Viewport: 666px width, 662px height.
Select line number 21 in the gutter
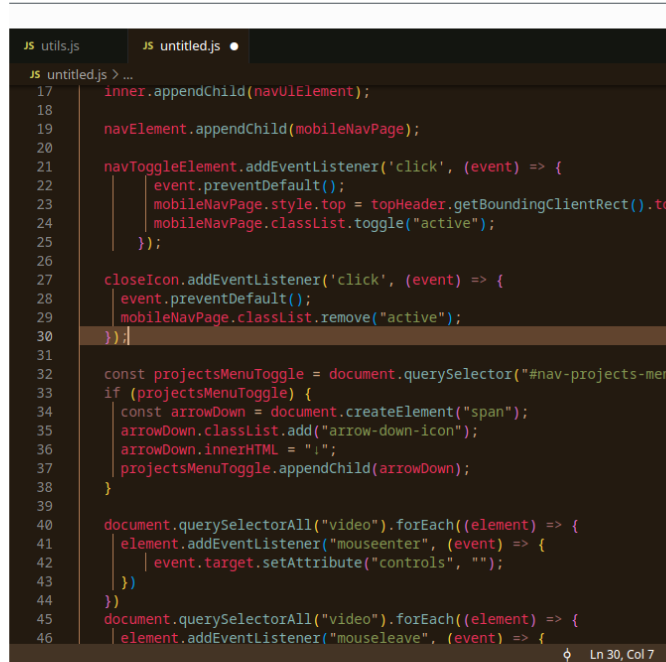[x=45, y=167]
